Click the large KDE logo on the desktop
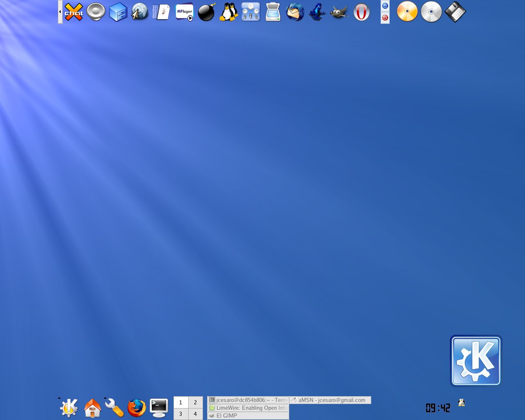Screen dimensions: 525x420 click(x=476, y=361)
